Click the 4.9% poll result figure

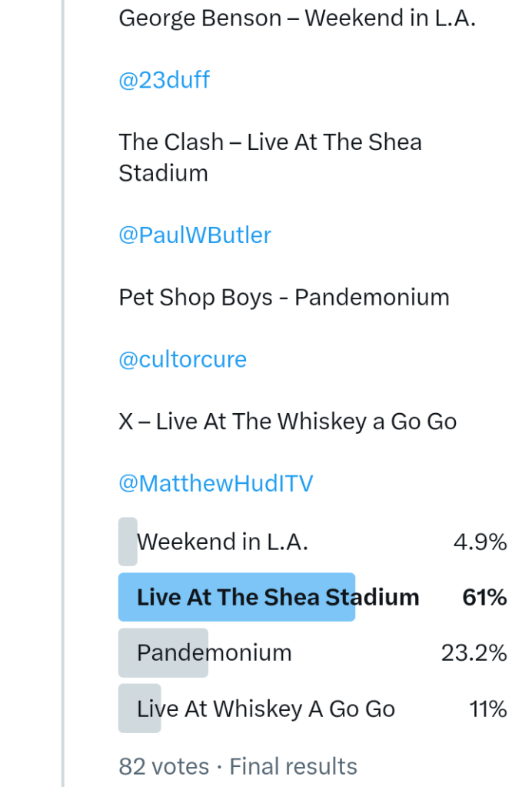pos(480,542)
